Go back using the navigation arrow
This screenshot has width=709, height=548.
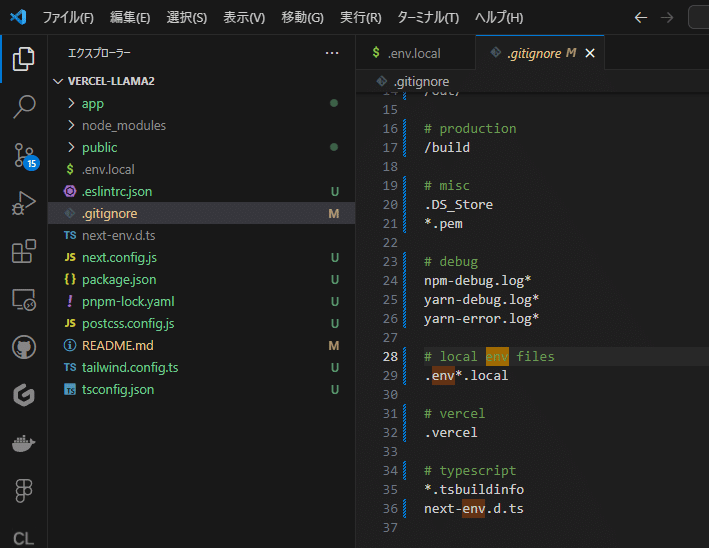(x=641, y=18)
